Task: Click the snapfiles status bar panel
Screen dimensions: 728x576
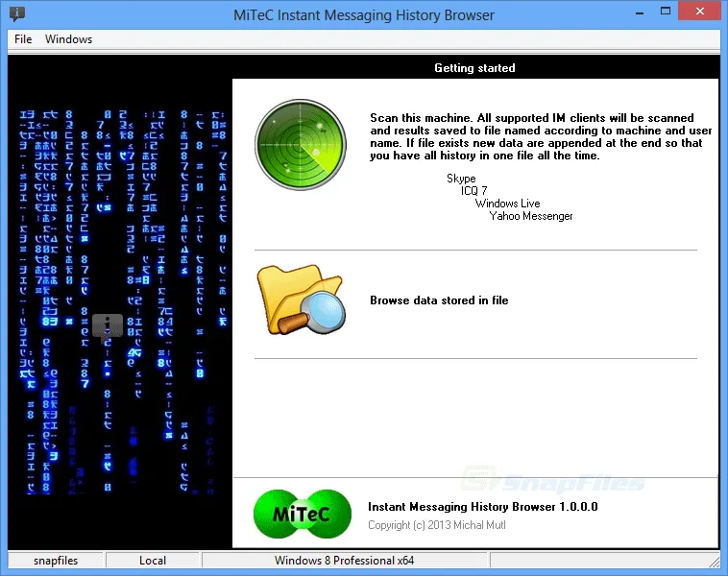Action: tap(56, 561)
